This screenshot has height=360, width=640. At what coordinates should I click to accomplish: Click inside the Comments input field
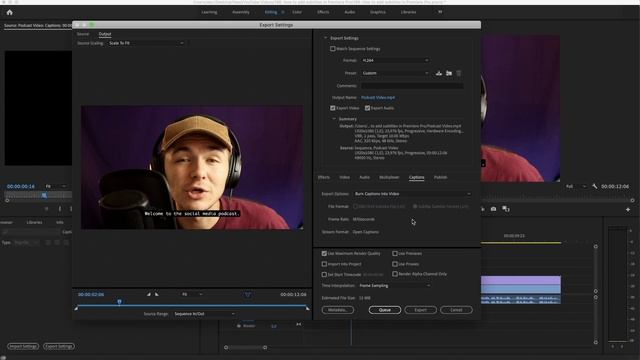(412, 86)
